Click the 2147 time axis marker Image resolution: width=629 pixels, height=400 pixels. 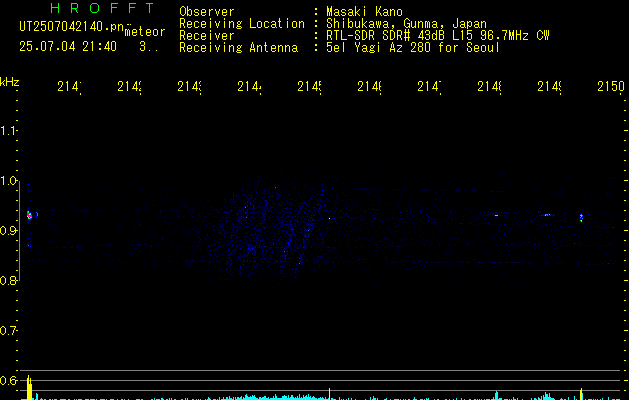click(x=429, y=86)
